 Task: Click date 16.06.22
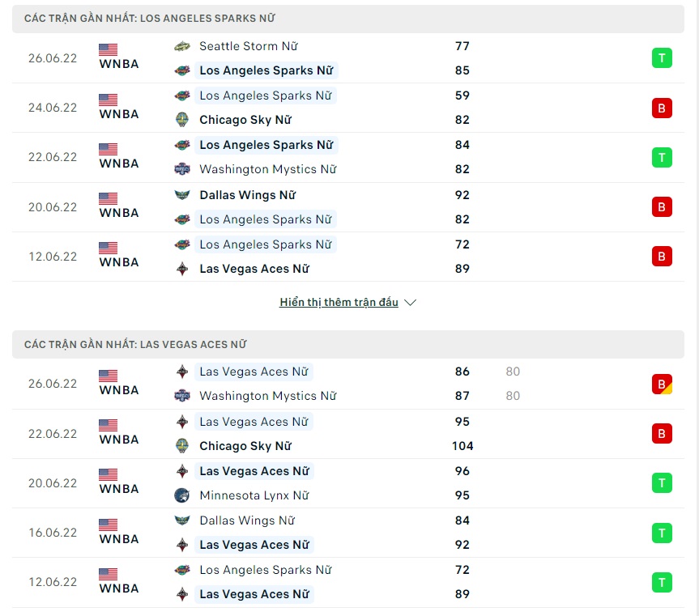coord(53,533)
